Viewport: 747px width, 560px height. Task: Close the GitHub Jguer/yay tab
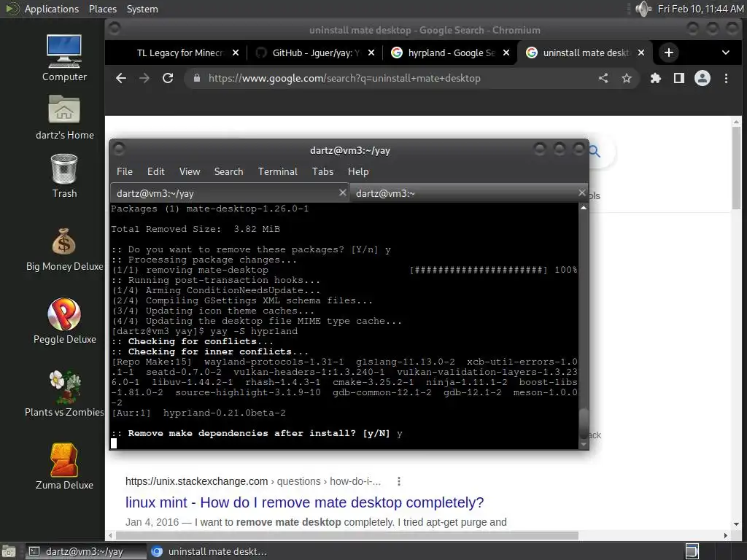click(371, 52)
